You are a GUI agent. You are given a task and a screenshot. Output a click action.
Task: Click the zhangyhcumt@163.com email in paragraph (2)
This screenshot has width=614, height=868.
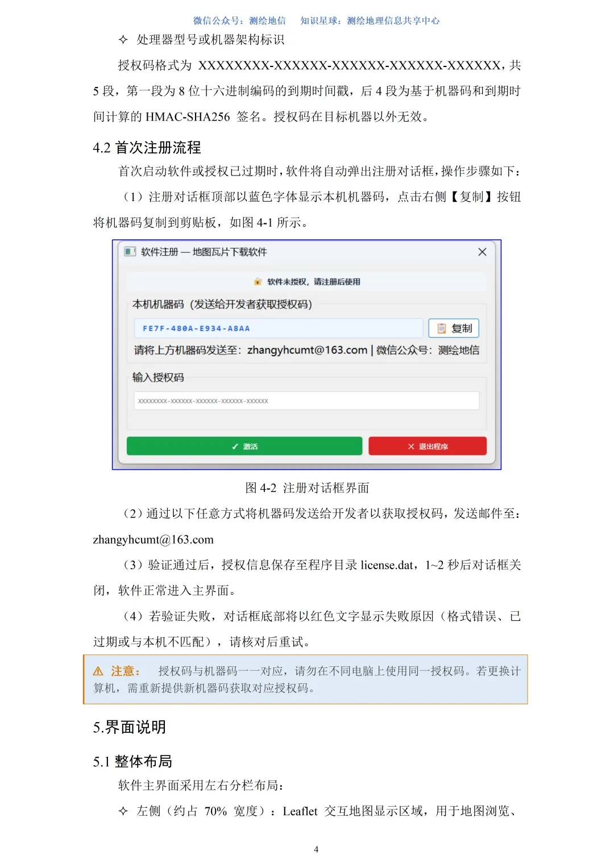click(x=153, y=540)
